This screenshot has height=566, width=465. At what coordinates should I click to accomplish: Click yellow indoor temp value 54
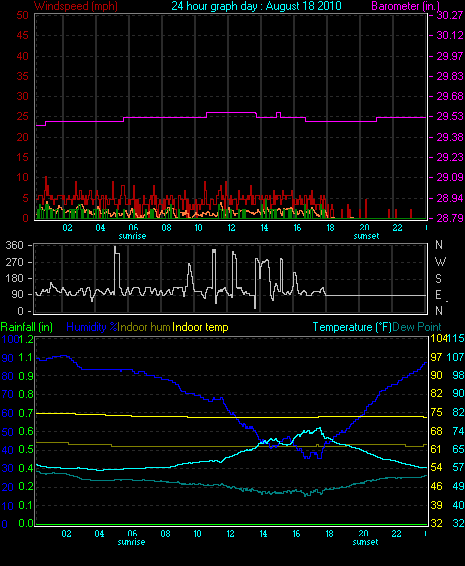coord(436,468)
